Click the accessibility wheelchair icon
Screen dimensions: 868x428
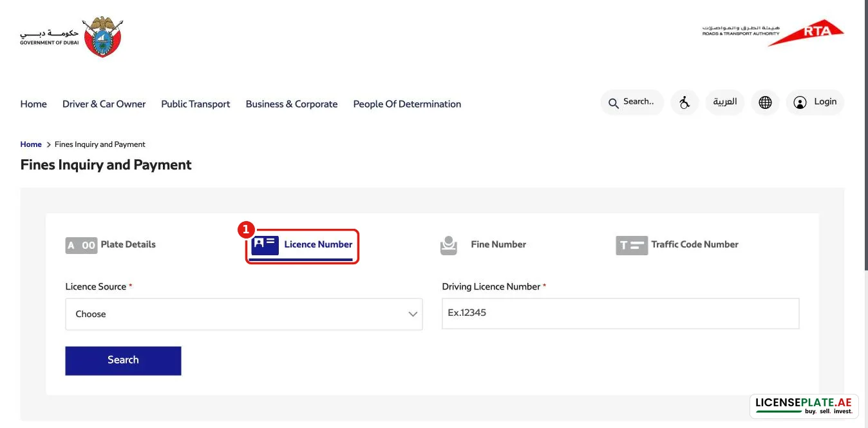[x=684, y=102]
